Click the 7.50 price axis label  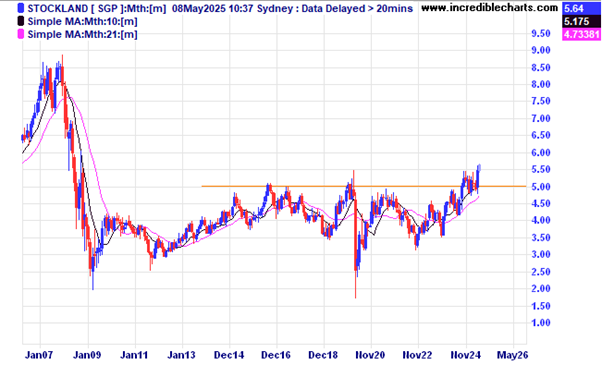(x=541, y=101)
